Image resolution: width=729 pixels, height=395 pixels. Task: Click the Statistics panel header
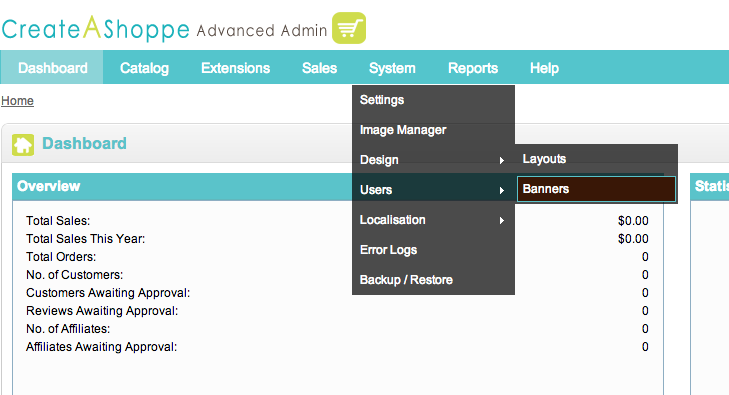710,186
